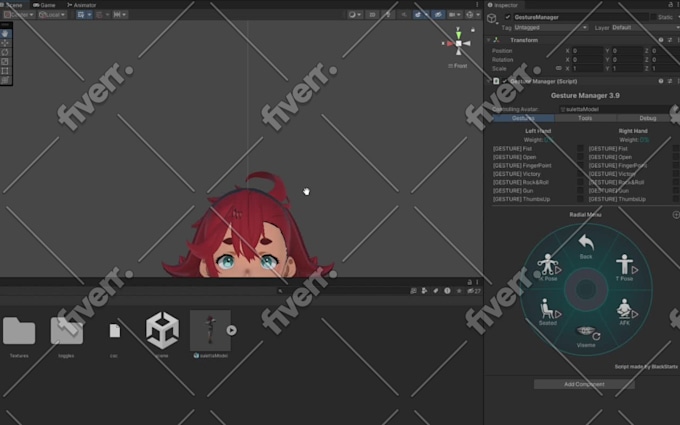Select the Rotate tool in Scene toolbar
The image size is (680, 425).
[x=5, y=52]
